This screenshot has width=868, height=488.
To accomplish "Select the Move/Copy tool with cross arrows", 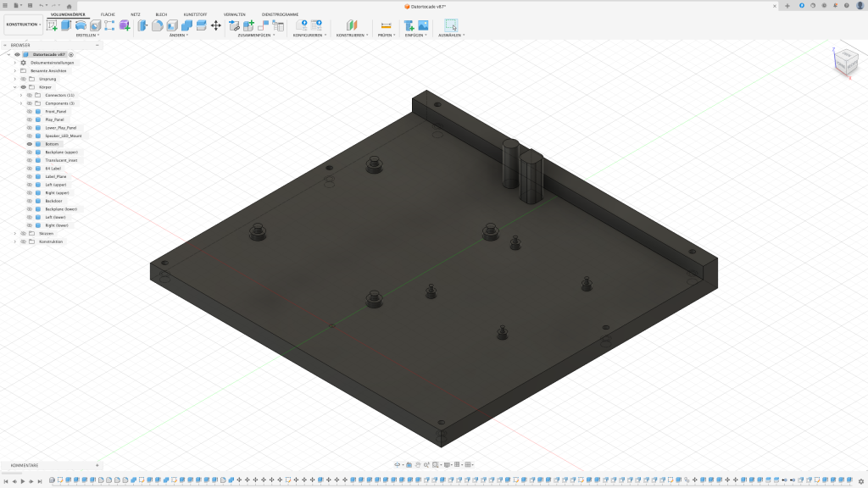I will (215, 25).
